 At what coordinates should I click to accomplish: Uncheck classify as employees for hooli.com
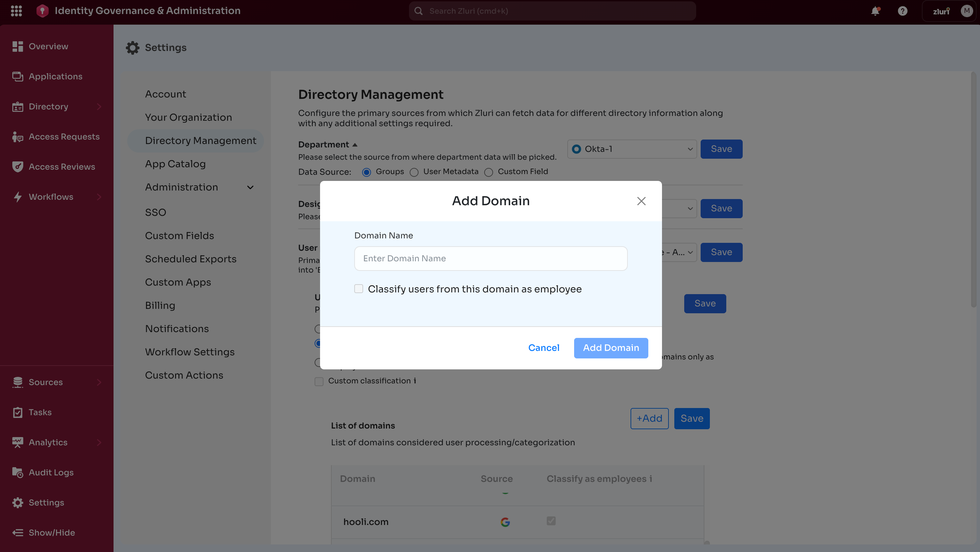(551, 521)
